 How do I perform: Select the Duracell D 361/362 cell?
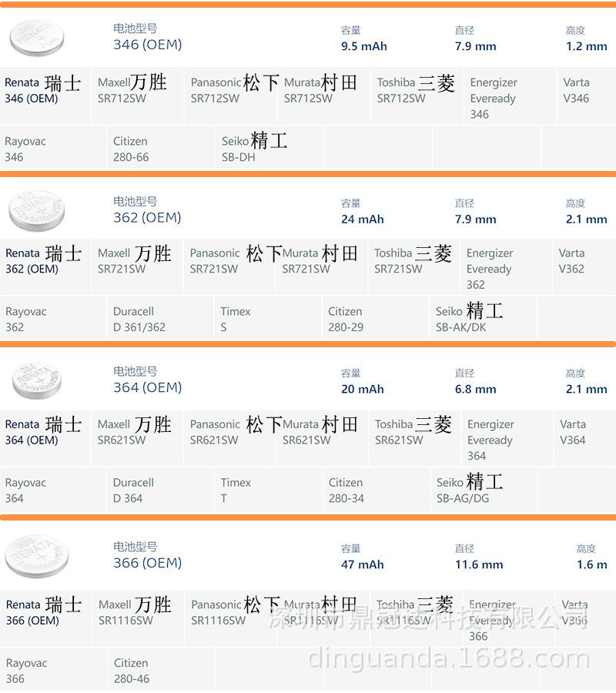click(x=159, y=318)
